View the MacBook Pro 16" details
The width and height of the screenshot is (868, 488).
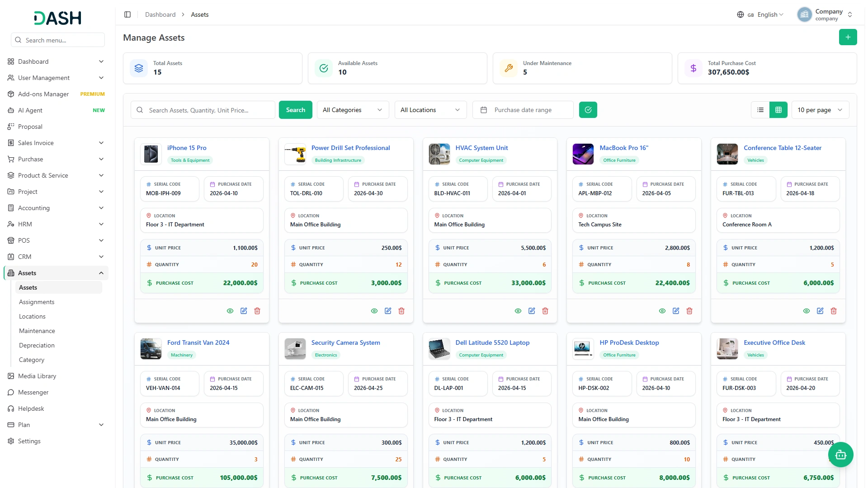(662, 311)
